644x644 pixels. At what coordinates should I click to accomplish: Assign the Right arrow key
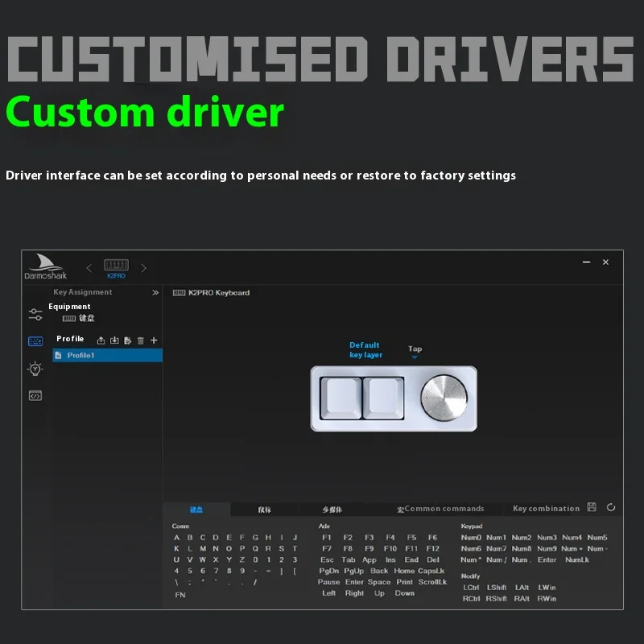(x=354, y=592)
